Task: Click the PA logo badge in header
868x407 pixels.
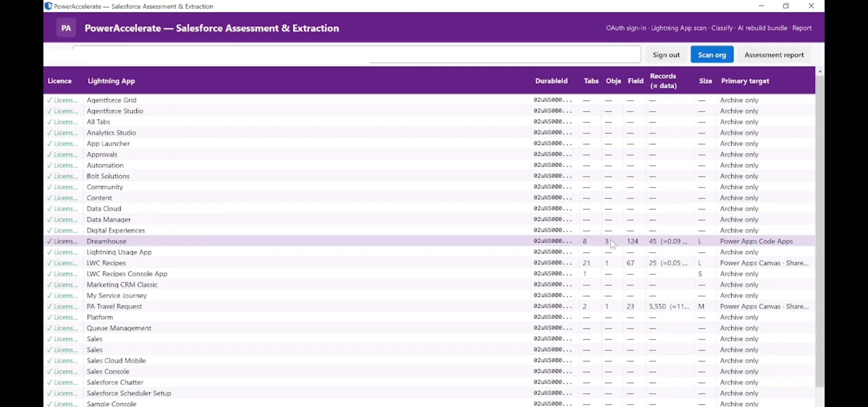Action: [66, 28]
